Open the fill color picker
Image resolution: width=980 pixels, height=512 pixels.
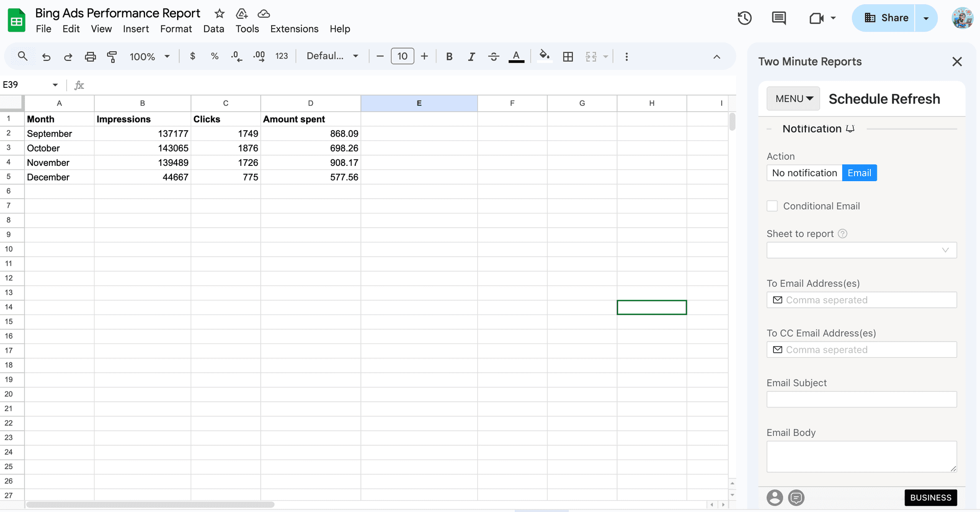[544, 56]
